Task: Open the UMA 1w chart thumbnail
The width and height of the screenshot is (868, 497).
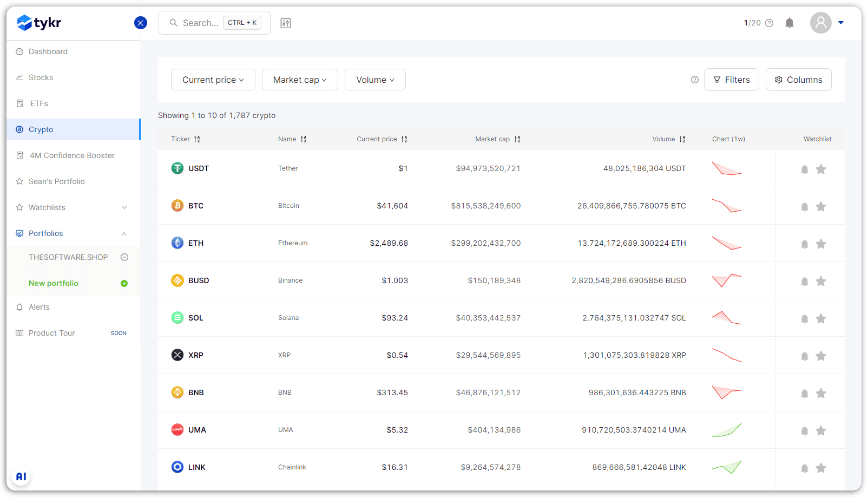Action: pos(727,430)
